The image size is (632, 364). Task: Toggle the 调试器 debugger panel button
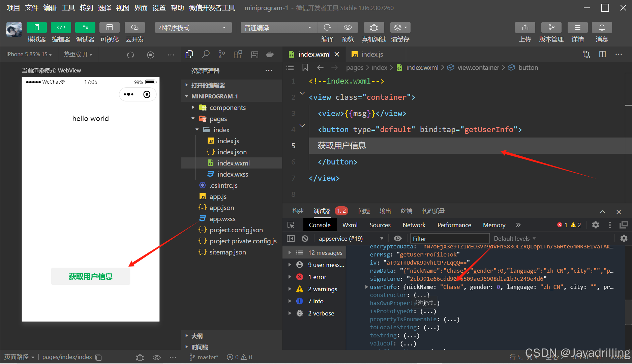[85, 28]
